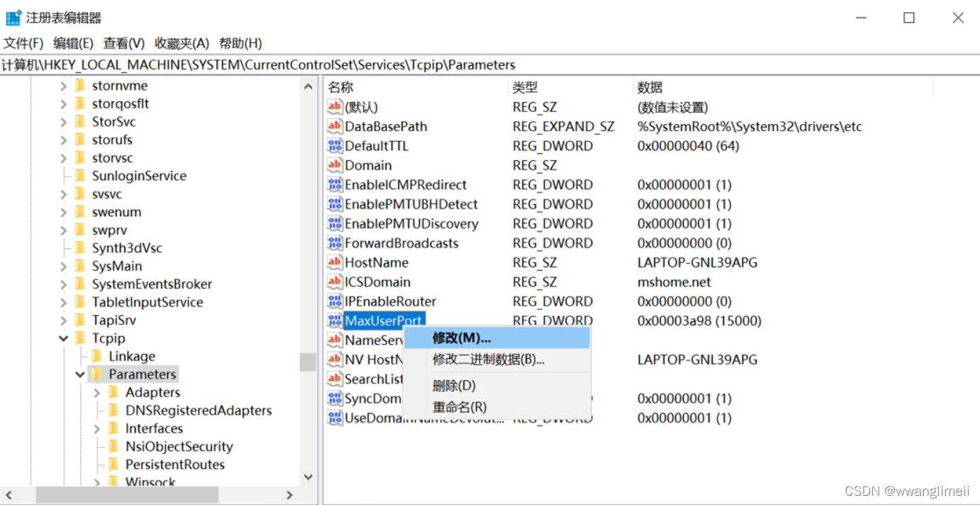Choose 重命名(R) from context menu

click(497, 407)
